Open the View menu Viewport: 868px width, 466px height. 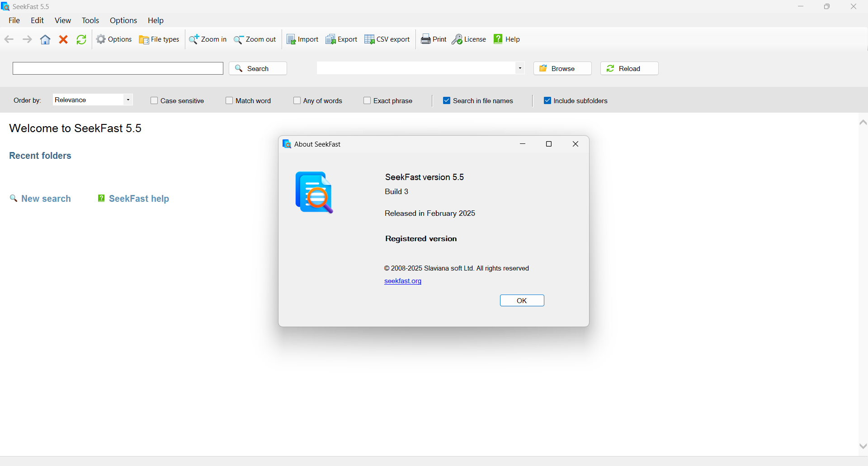63,20
